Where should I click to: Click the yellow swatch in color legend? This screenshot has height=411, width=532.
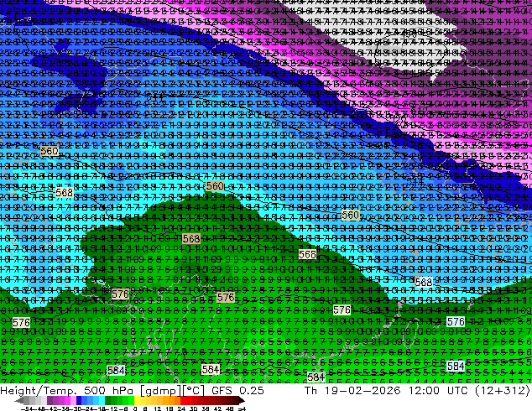(137, 400)
